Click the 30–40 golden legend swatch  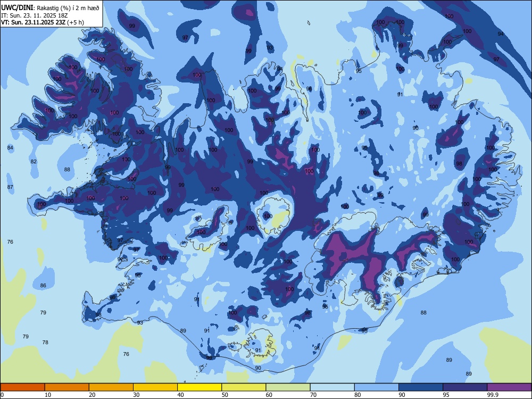pos(155,387)
